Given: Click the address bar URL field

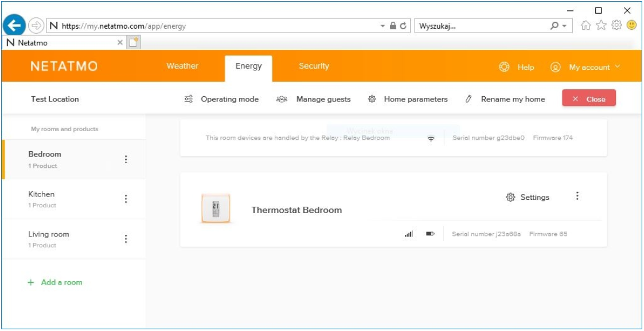Looking at the screenshot, I should (x=228, y=26).
